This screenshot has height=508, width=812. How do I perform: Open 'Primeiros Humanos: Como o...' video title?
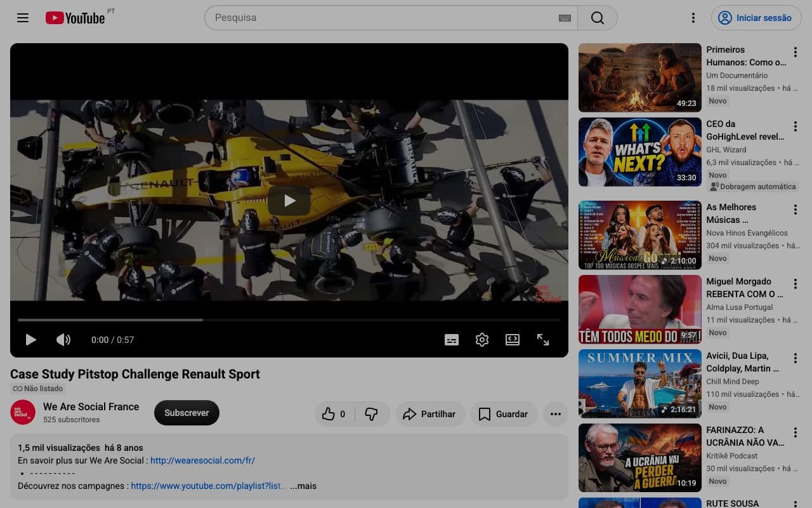point(746,56)
